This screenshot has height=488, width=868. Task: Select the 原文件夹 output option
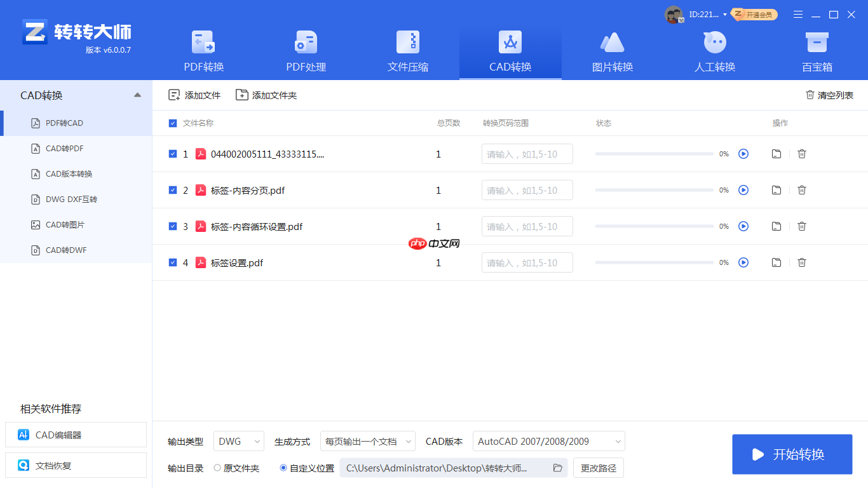pos(216,468)
